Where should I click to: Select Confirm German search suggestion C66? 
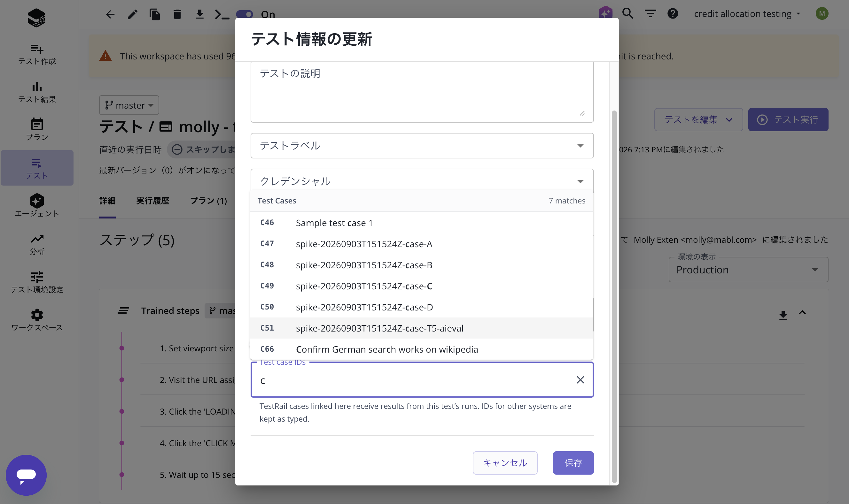[421, 349]
